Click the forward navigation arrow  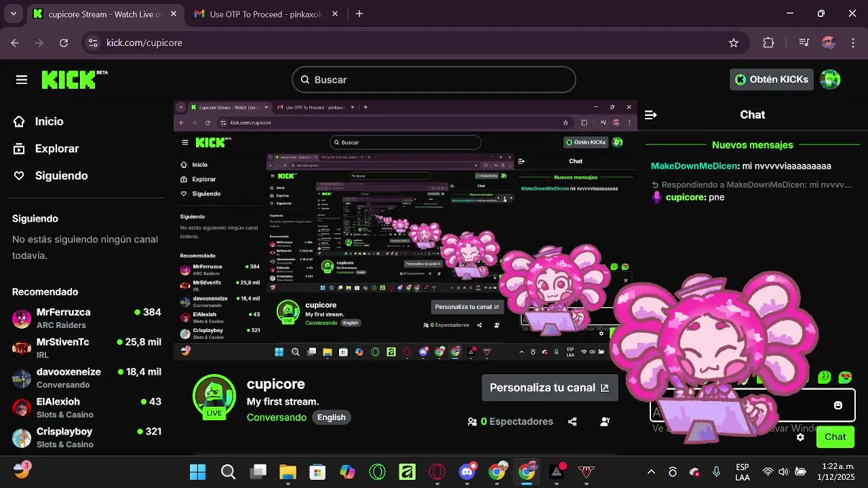pyautogui.click(x=39, y=43)
